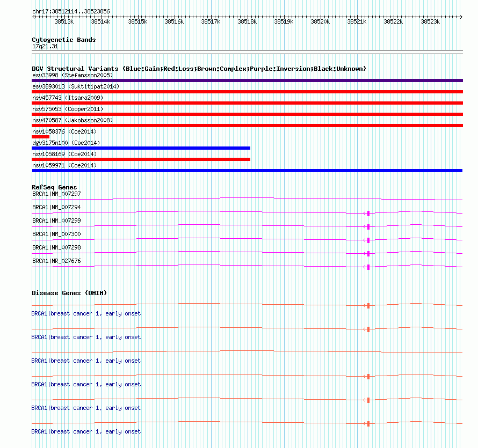Click the short red bar under nsv1058376
This screenshot has height=448, width=478.
click(40, 137)
